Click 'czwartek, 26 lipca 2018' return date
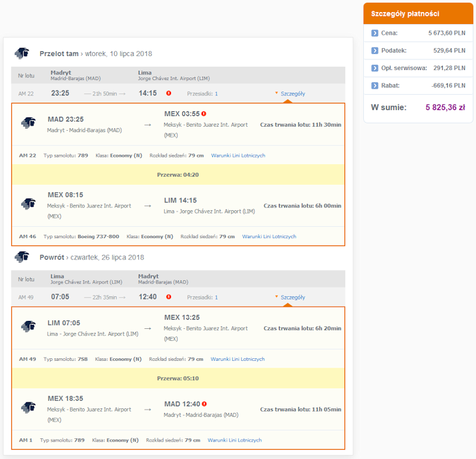The height and width of the screenshot is (459, 476). pyautogui.click(x=107, y=258)
